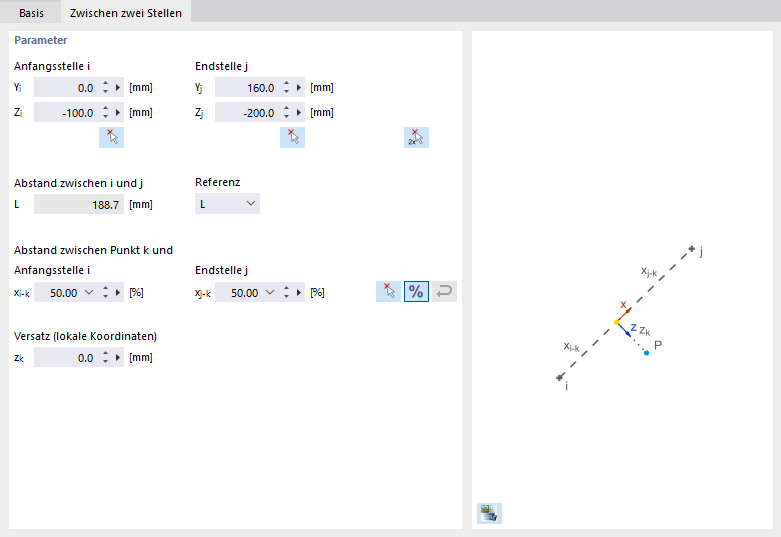This screenshot has width=781, height=537.
Task: Open the xj-k flyout arrow menu
Action: (299, 292)
